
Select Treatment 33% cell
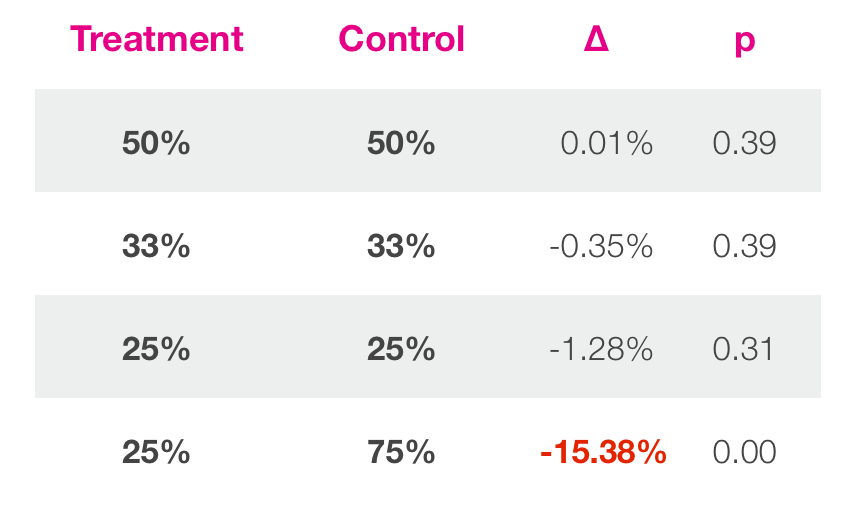coord(156,246)
